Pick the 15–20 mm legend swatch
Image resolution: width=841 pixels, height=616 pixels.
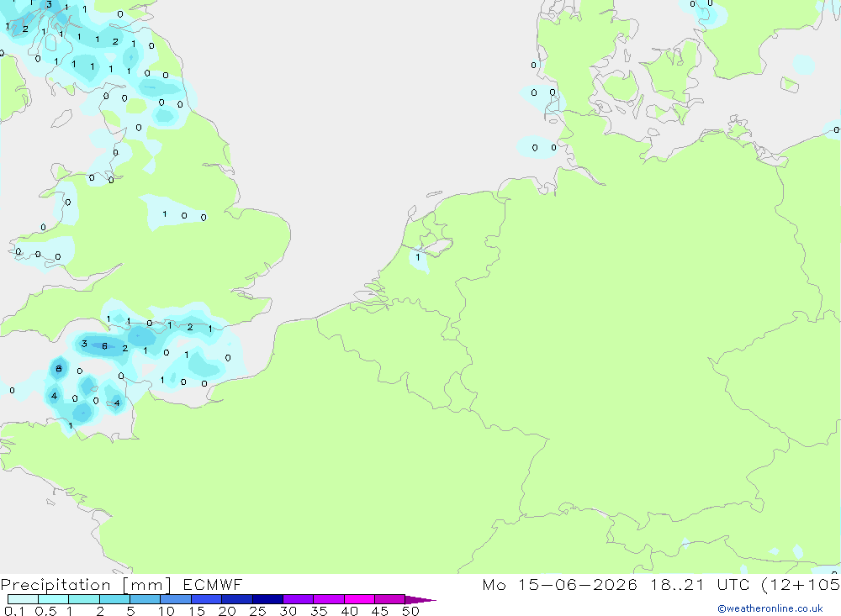point(206,599)
